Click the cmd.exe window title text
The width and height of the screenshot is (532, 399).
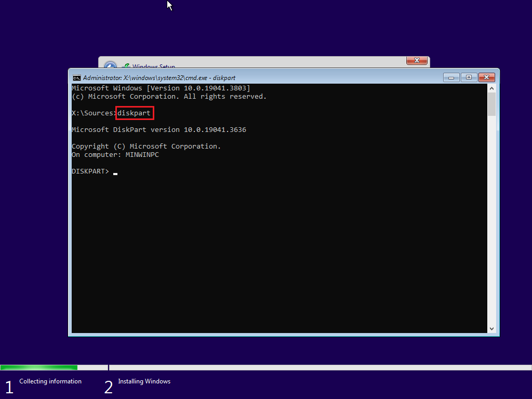[x=159, y=78]
